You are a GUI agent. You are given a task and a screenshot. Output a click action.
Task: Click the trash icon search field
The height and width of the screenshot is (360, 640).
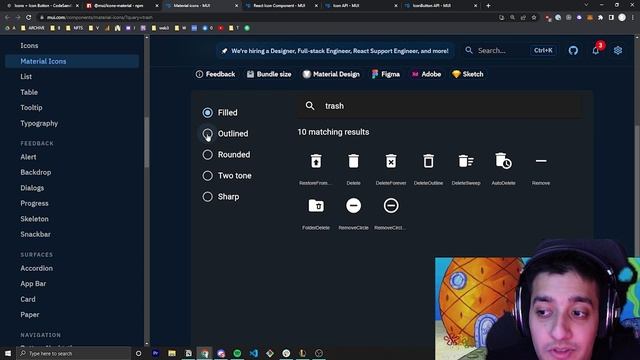pos(440,106)
